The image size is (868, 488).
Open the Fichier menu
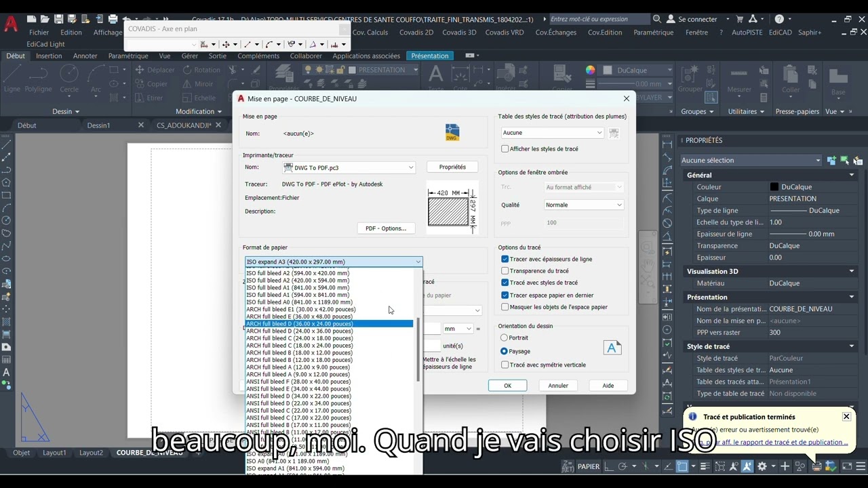(x=39, y=33)
